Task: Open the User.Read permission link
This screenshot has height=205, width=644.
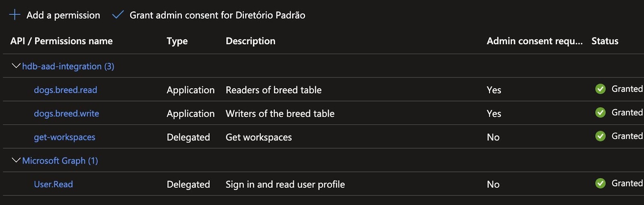Action: pyautogui.click(x=53, y=184)
